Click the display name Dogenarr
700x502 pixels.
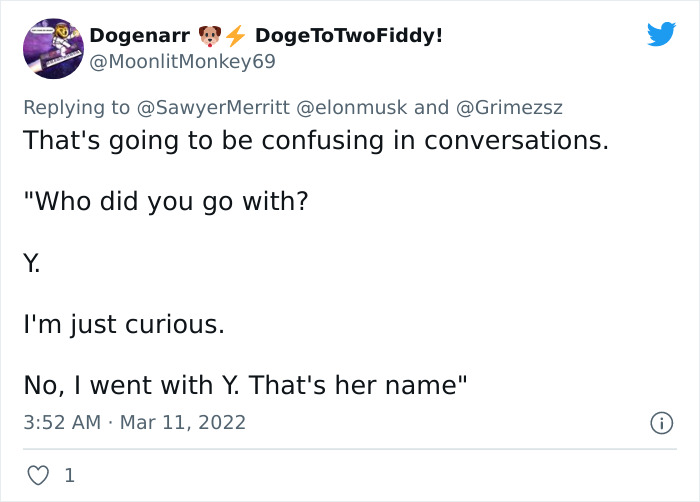(x=139, y=36)
